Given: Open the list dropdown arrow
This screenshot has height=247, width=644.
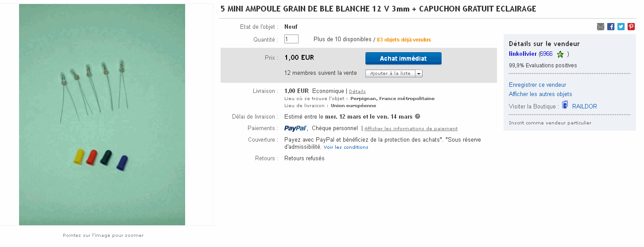Looking at the screenshot, I should click(x=419, y=73).
